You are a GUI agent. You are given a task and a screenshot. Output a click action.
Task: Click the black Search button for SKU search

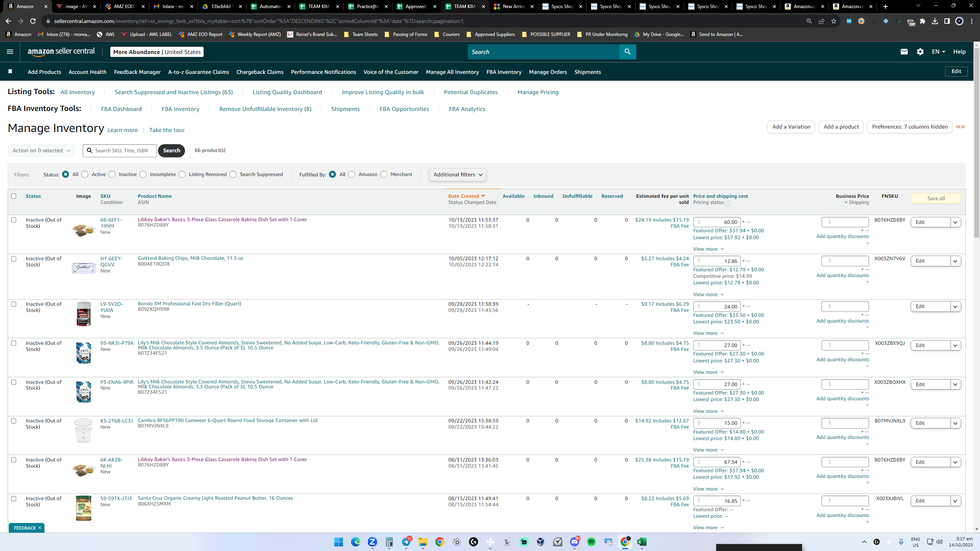pyautogui.click(x=171, y=150)
